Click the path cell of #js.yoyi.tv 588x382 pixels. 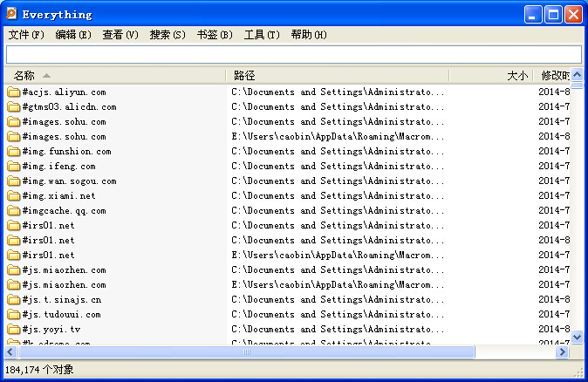pyautogui.click(x=338, y=330)
